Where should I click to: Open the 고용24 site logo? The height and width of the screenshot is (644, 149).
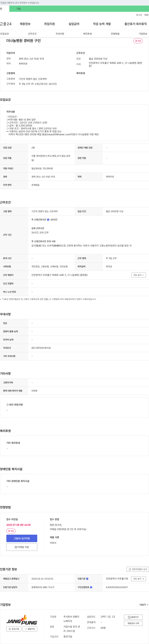pos(5,24)
